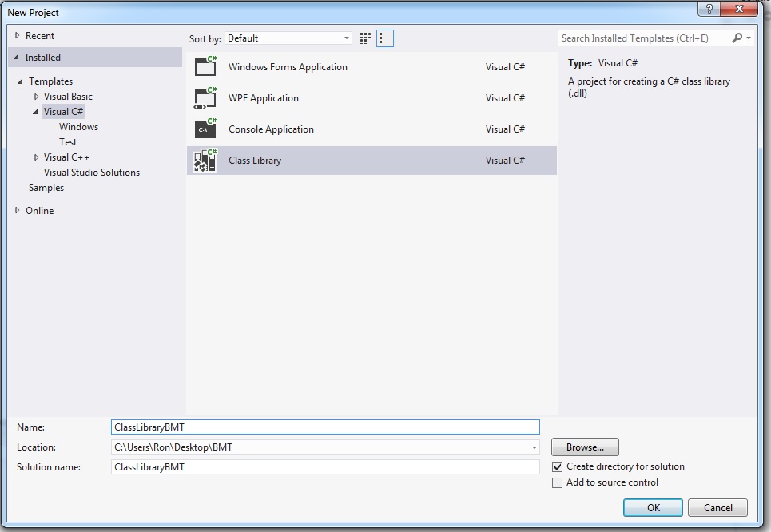Image resolution: width=771 pixels, height=532 pixels.
Task: Collapse the Templates tree node
Action: click(20, 81)
